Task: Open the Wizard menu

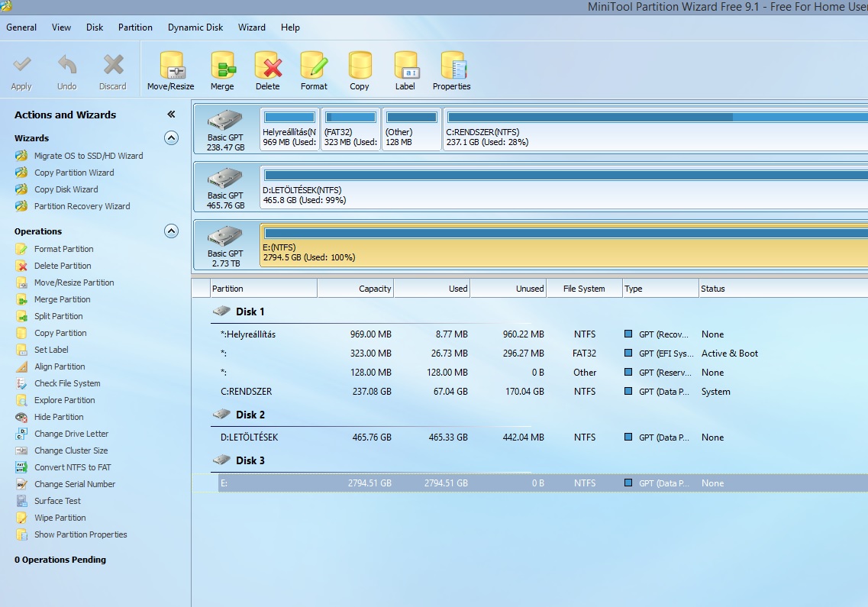Action: point(252,27)
